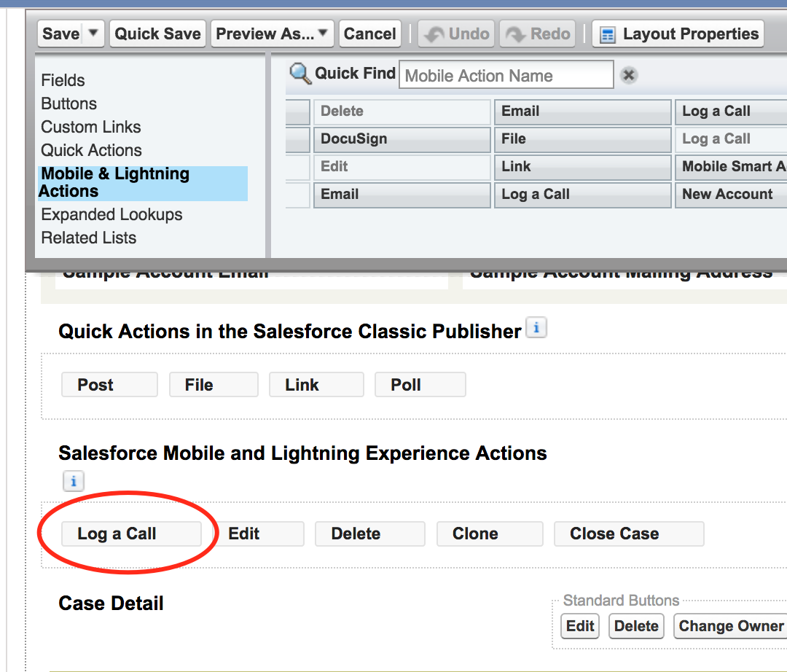This screenshot has height=672, width=787.
Task: Select the Mobile Smart Actions palette item
Action: [731, 167]
